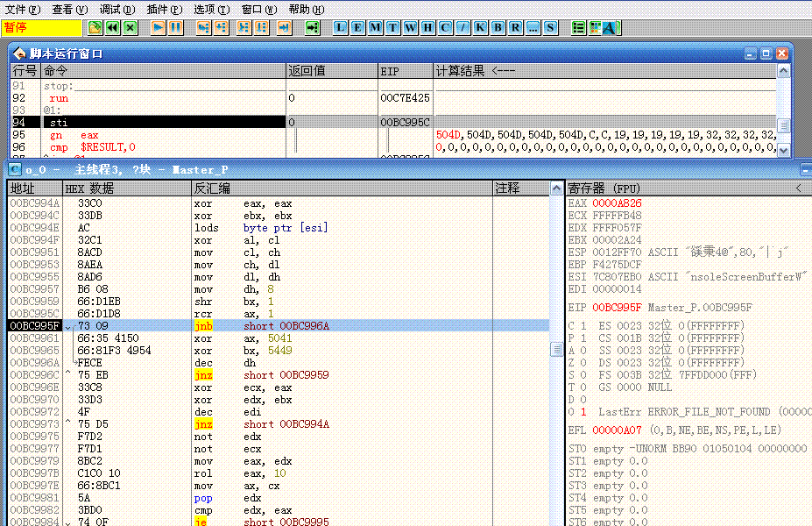812x526 pixels.
Task: Select the jnz short 00BC994A instruction
Action: pos(279,424)
